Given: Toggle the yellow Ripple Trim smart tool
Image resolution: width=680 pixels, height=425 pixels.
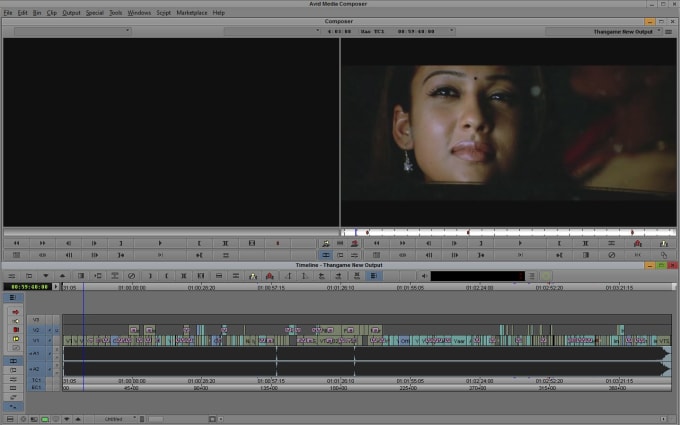Looking at the screenshot, I should 16,339.
